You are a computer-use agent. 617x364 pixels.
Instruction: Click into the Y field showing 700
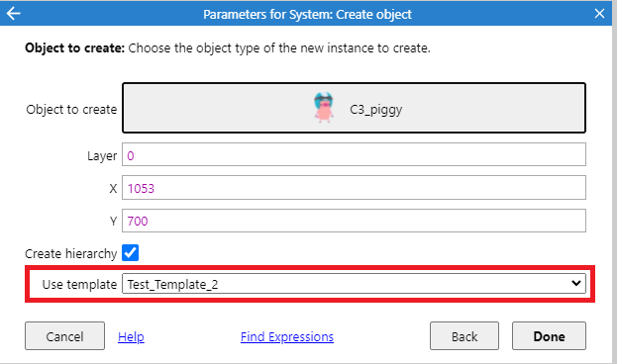tap(354, 221)
